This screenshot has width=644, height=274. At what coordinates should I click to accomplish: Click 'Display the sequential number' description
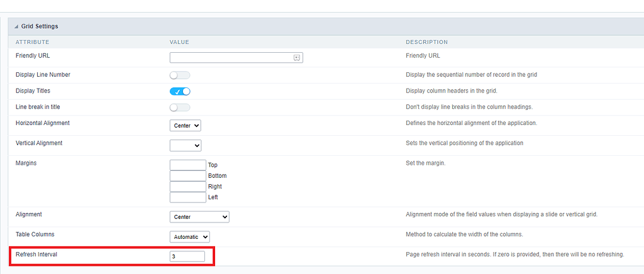point(472,75)
